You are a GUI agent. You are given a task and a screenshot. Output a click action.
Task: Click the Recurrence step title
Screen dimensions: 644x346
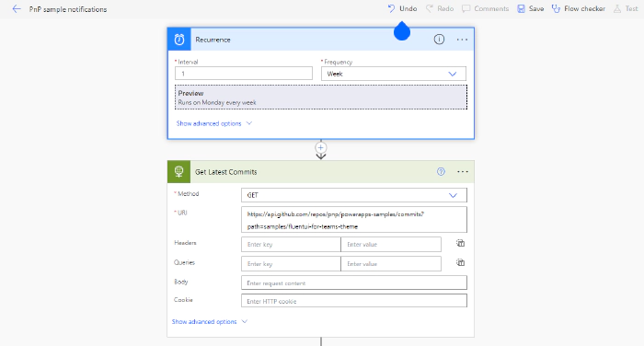tap(213, 40)
